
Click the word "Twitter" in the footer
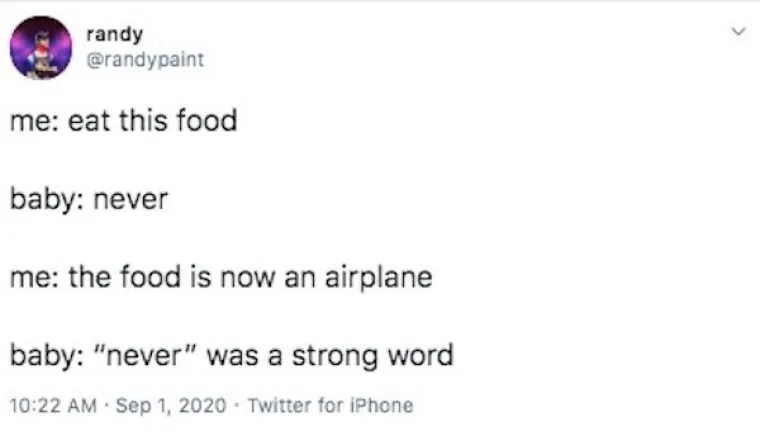point(273,405)
